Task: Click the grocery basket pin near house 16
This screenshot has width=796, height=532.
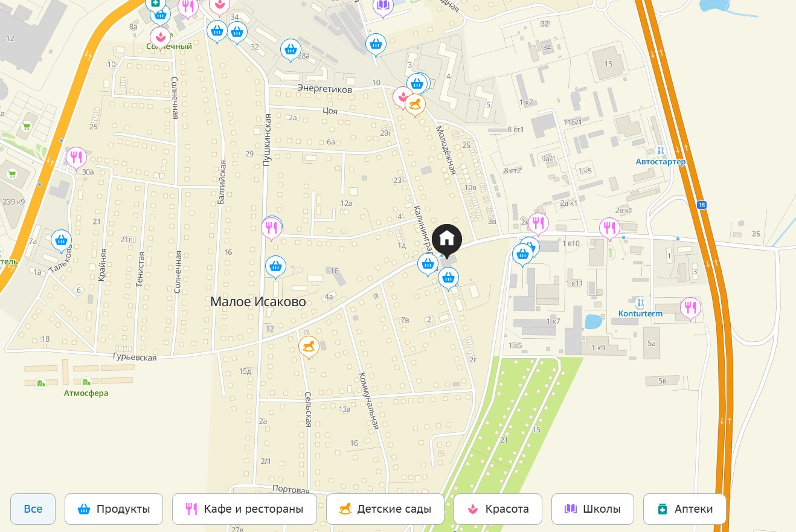Action: 275,266
